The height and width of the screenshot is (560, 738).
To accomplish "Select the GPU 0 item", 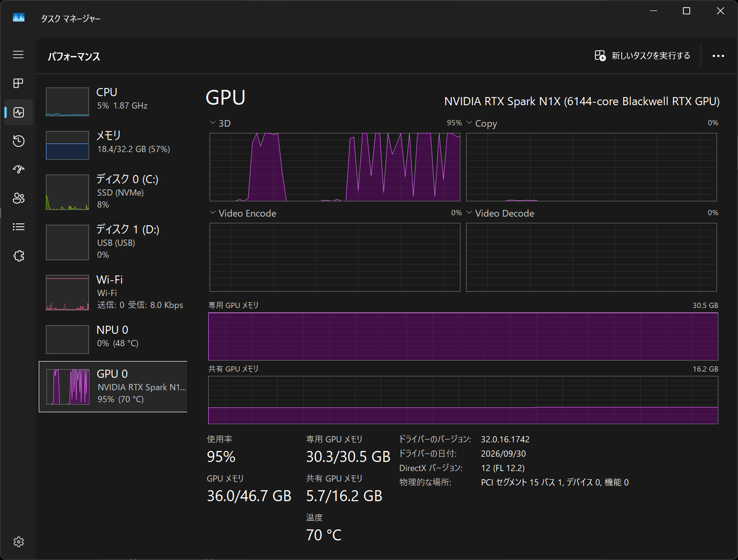I will [x=113, y=386].
